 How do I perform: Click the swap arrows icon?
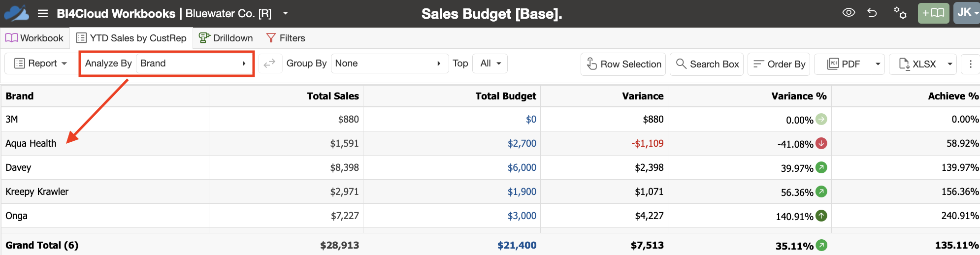pyautogui.click(x=269, y=64)
